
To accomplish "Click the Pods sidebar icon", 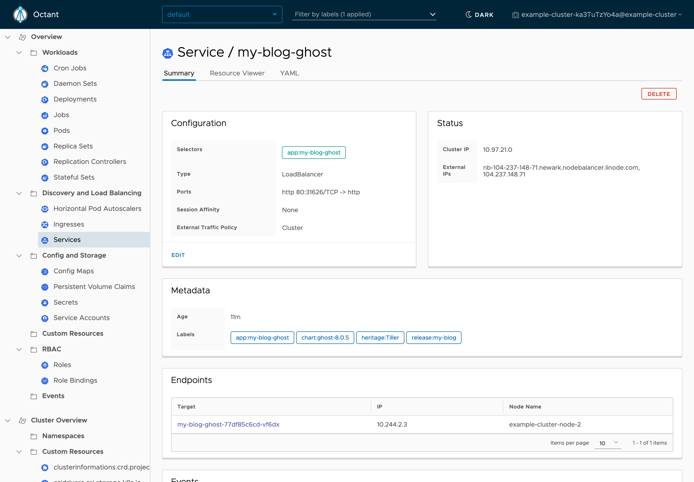I will pyautogui.click(x=45, y=130).
